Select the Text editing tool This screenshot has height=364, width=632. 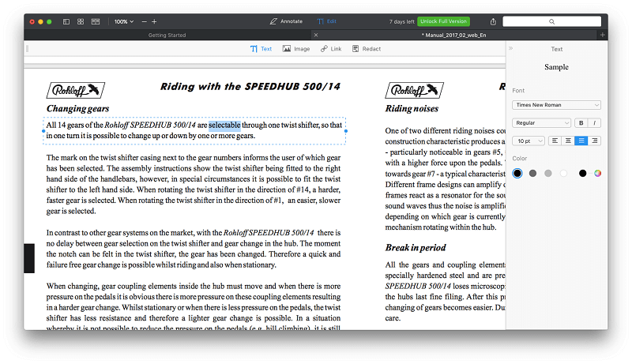[261, 49]
